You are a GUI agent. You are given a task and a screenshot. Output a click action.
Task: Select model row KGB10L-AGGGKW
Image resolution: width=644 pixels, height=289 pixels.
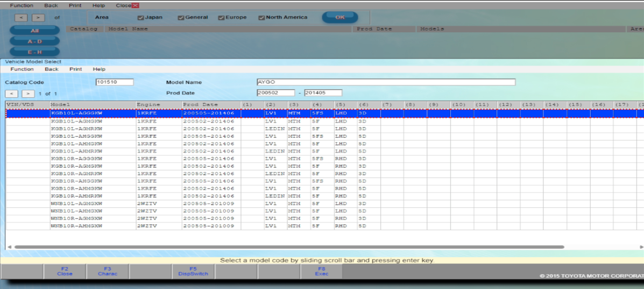(x=324, y=113)
